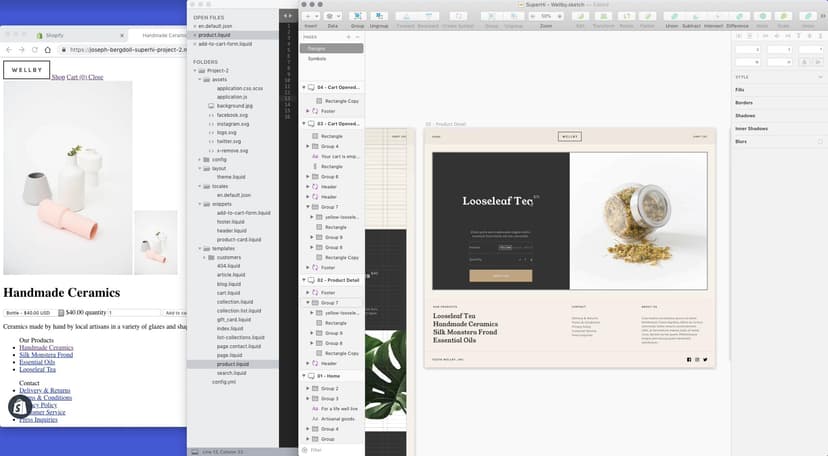Screen dimensions: 828x456
Task: Open the Insert dropdown in Sketch
Action: (x=314, y=17)
